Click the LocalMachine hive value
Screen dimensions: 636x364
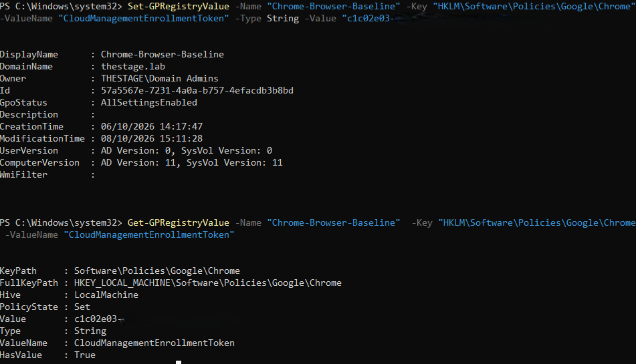pyautogui.click(x=106, y=295)
